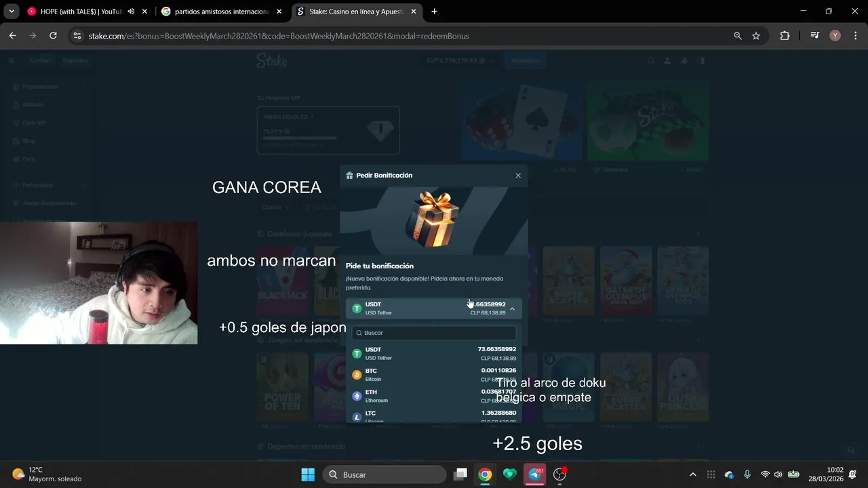This screenshot has height=488, width=868.
Task: Select USDT Tether from currency list
Action: tap(434, 353)
